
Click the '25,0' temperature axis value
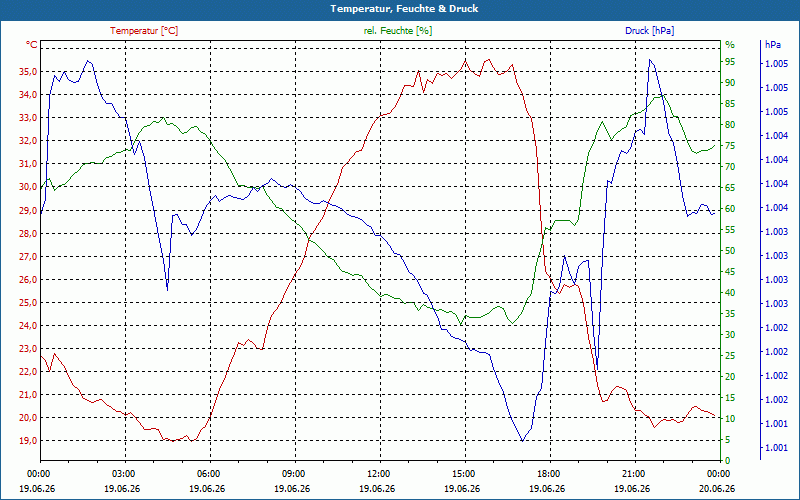click(28, 303)
